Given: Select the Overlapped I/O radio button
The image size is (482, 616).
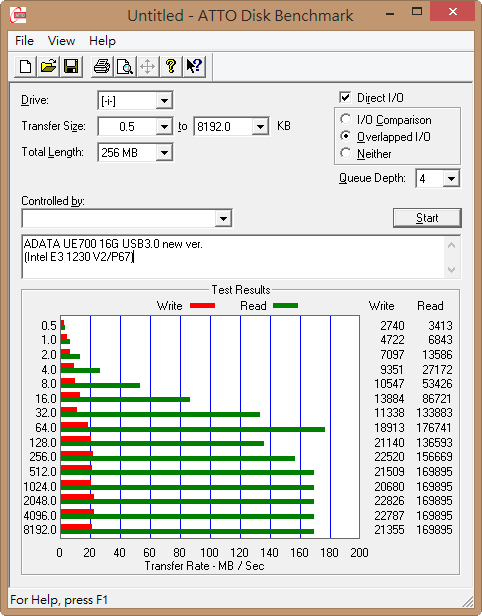Looking at the screenshot, I should [345, 136].
